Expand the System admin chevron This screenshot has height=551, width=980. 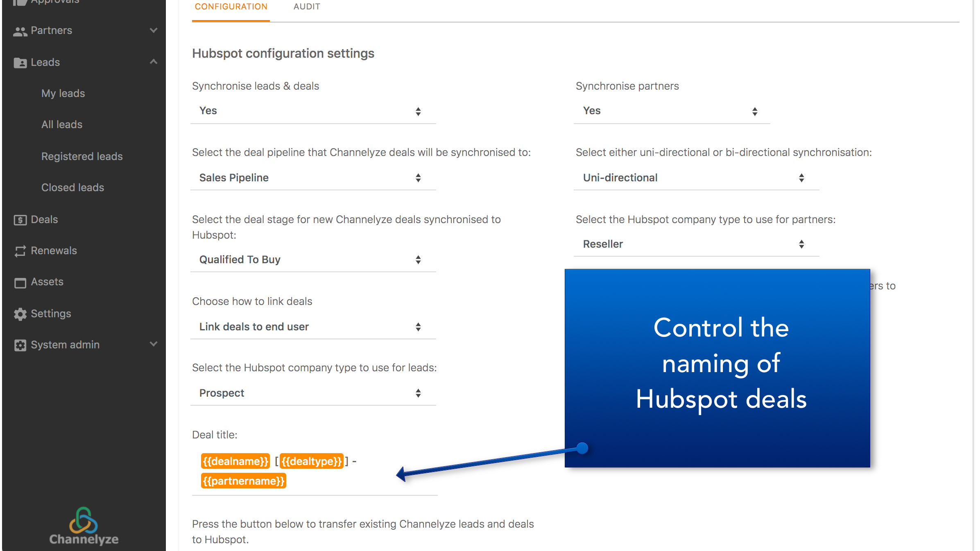pyautogui.click(x=154, y=344)
